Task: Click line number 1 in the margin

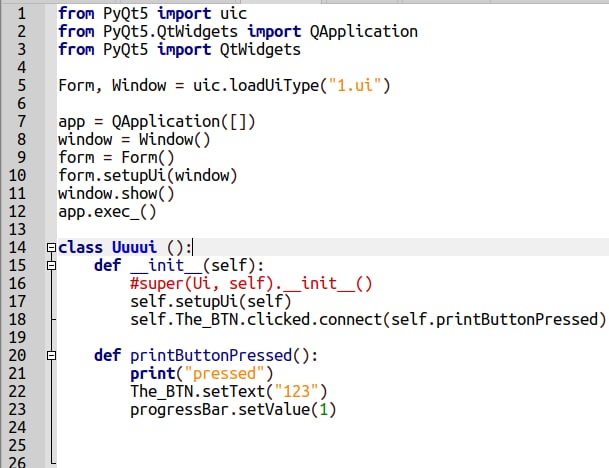Action: pos(22,14)
